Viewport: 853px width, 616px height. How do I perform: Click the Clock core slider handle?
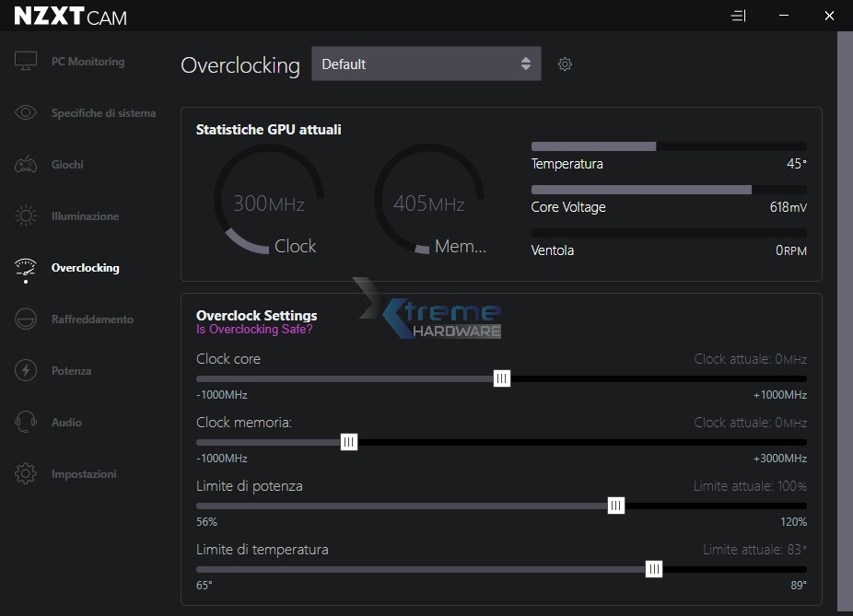(x=501, y=378)
